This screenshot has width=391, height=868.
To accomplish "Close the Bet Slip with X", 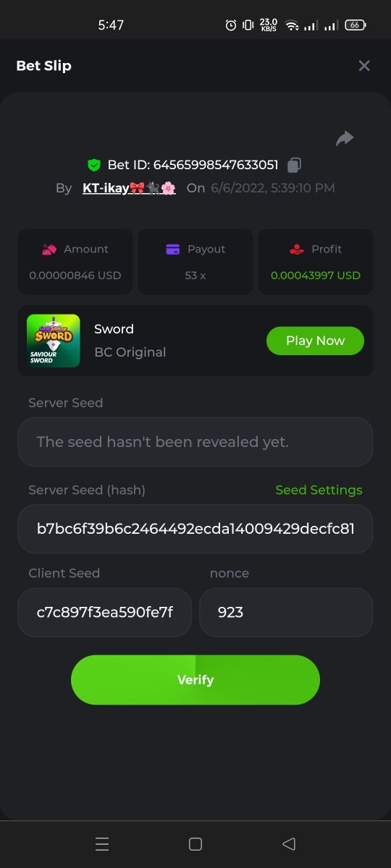I will pyautogui.click(x=364, y=66).
